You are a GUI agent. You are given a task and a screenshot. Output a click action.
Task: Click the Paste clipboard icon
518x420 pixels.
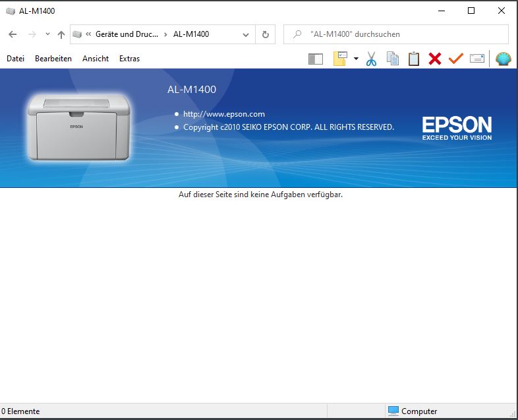click(414, 59)
